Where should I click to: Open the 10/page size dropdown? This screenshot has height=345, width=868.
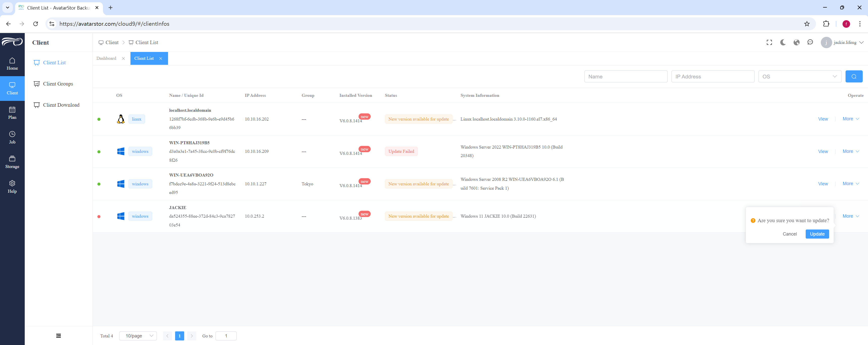pos(138,336)
